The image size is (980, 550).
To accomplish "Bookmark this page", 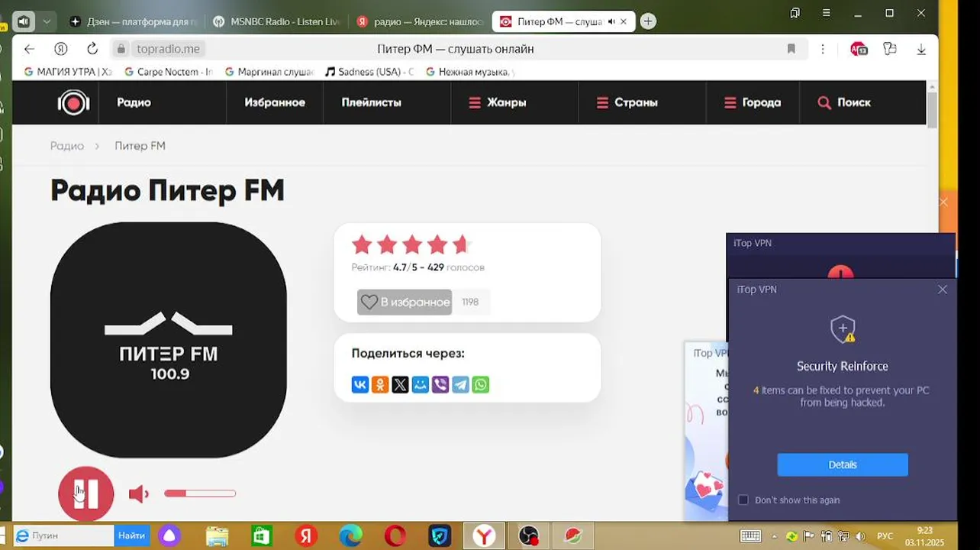I will pyautogui.click(x=791, y=49).
